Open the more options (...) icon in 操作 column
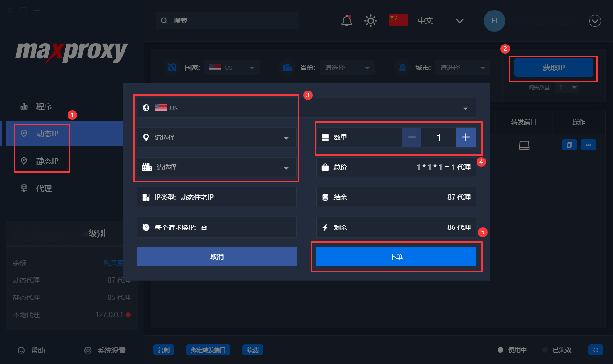 coord(589,145)
